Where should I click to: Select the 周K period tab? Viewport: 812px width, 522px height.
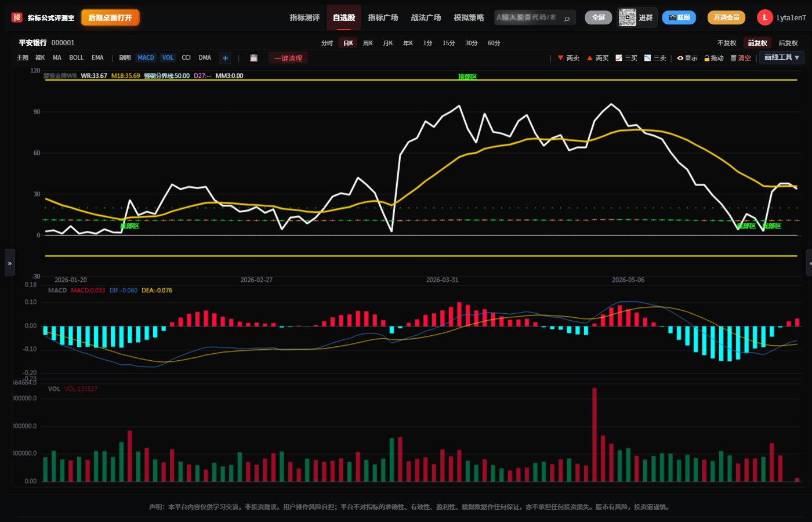click(368, 43)
